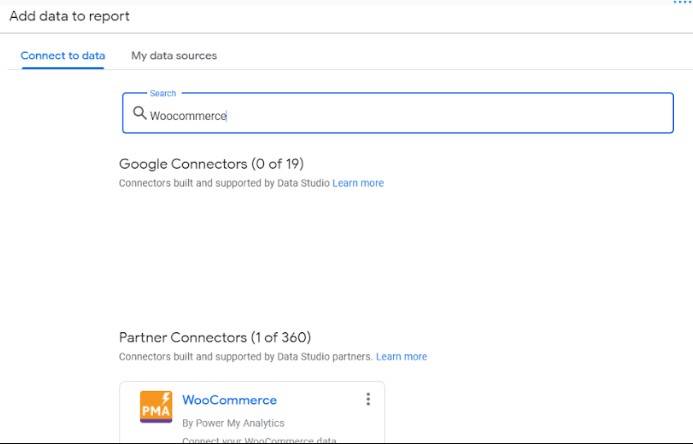Image resolution: width=693 pixels, height=444 pixels.
Task: Select the Connect to data tab
Action: point(63,55)
